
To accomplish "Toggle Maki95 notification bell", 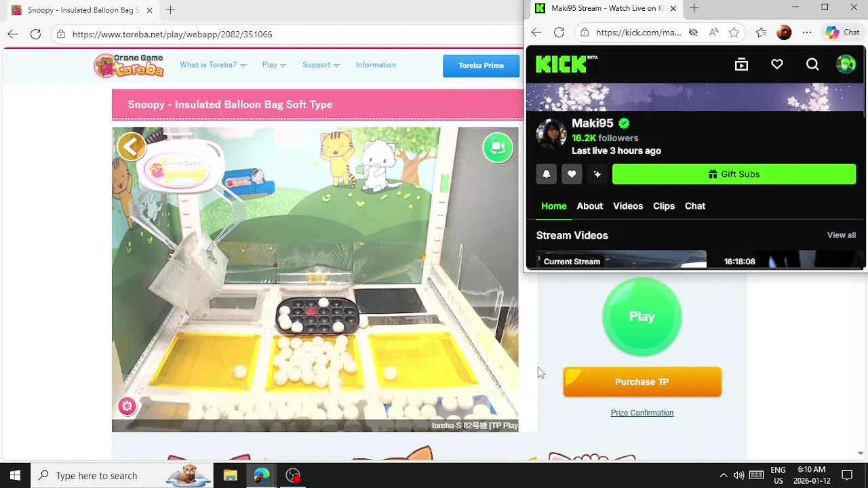I will (x=547, y=174).
